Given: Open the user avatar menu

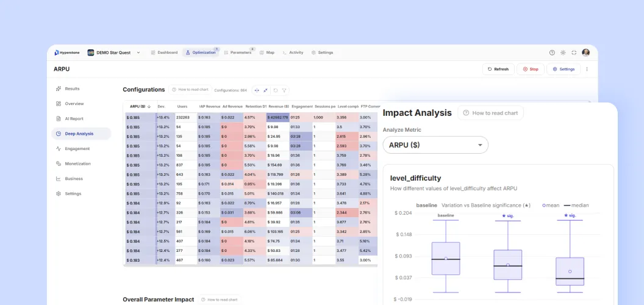Looking at the screenshot, I should (x=585, y=52).
